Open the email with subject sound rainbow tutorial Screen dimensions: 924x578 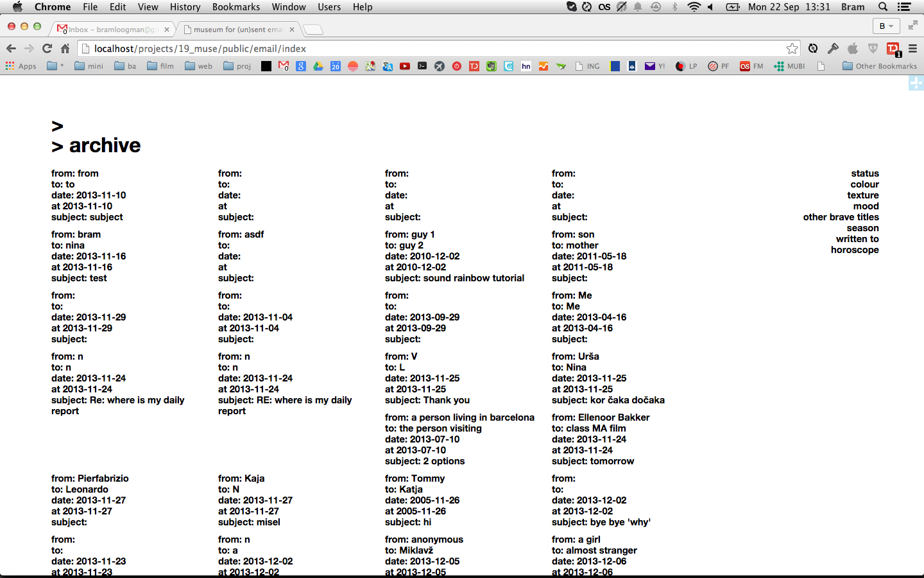454,278
